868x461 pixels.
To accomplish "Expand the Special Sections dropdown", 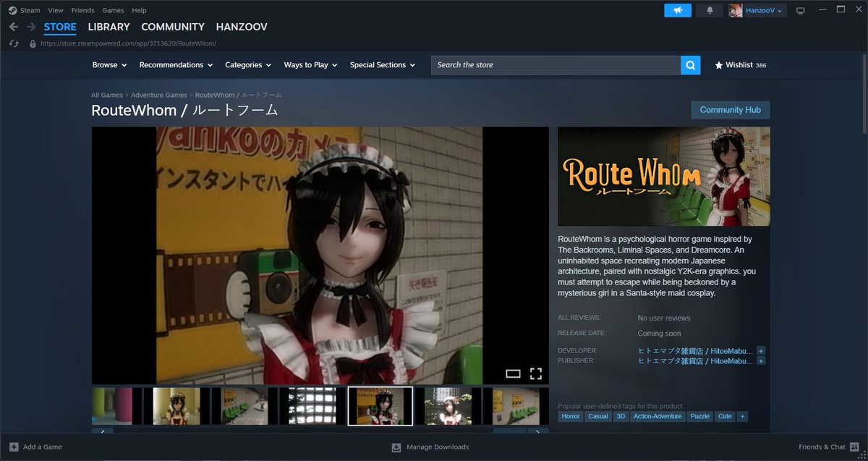I will point(383,64).
